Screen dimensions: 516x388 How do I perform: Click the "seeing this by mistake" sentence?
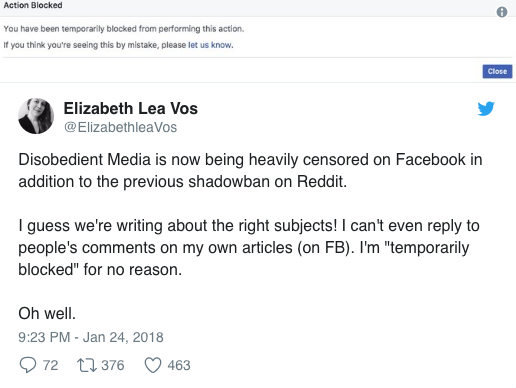(x=118, y=45)
